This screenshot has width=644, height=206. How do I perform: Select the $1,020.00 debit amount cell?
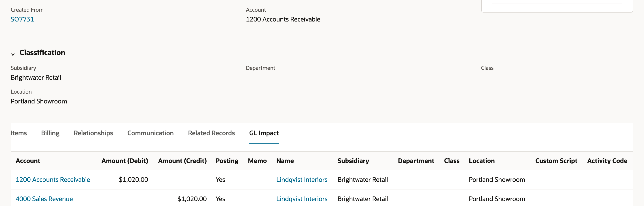click(x=133, y=180)
